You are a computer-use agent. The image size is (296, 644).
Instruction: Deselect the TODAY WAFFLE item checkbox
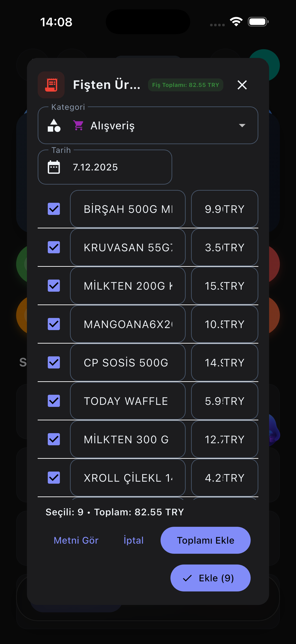tap(54, 401)
